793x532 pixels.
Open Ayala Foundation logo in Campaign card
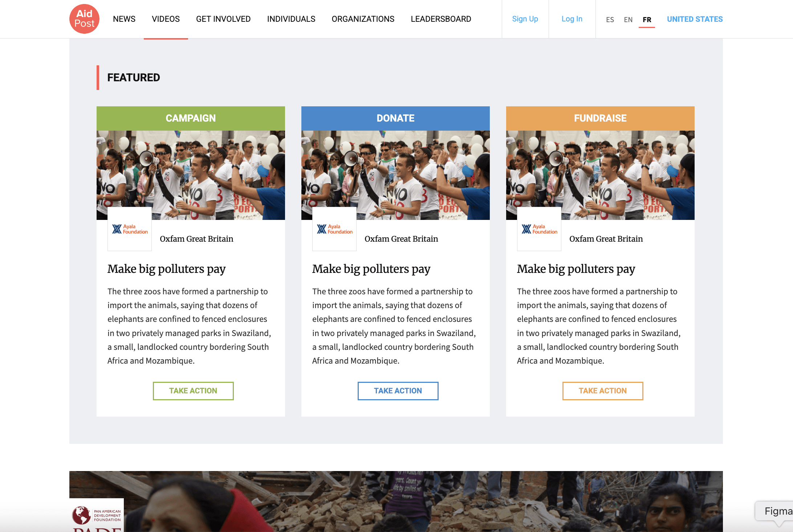[x=130, y=229]
